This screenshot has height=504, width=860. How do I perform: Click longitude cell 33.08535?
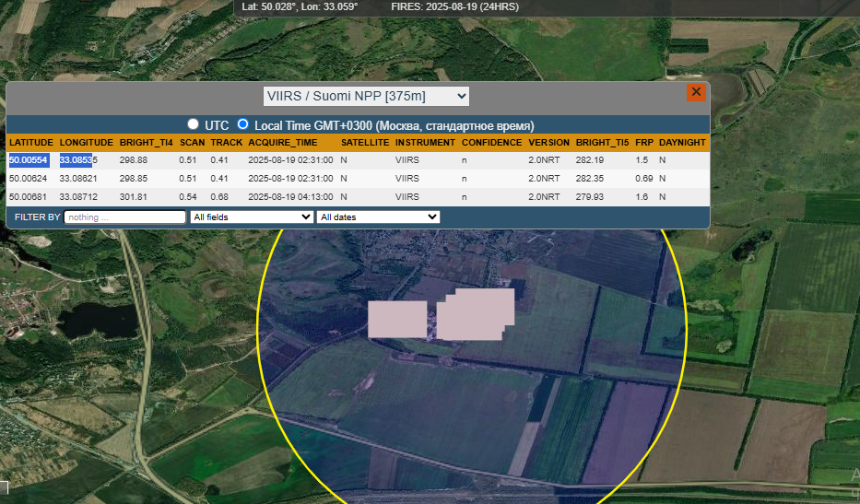coord(78,160)
